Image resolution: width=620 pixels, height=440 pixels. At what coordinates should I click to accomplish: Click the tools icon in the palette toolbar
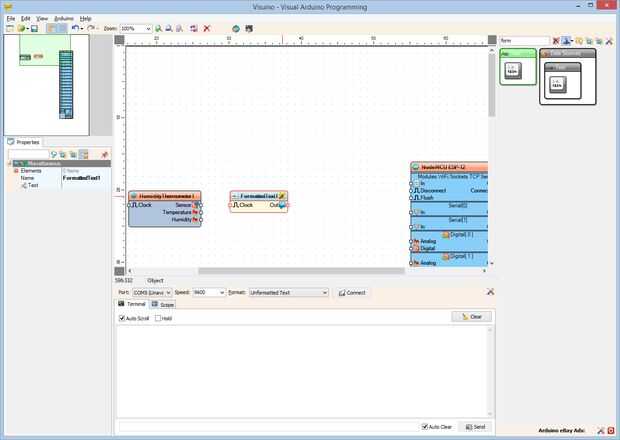[609, 41]
